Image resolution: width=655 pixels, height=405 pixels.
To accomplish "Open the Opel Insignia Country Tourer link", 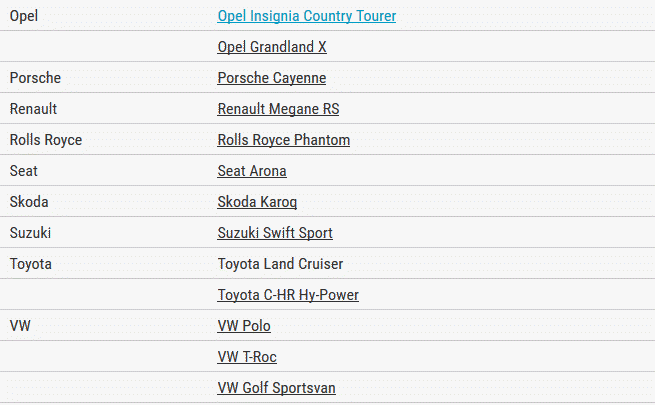I will coord(306,16).
